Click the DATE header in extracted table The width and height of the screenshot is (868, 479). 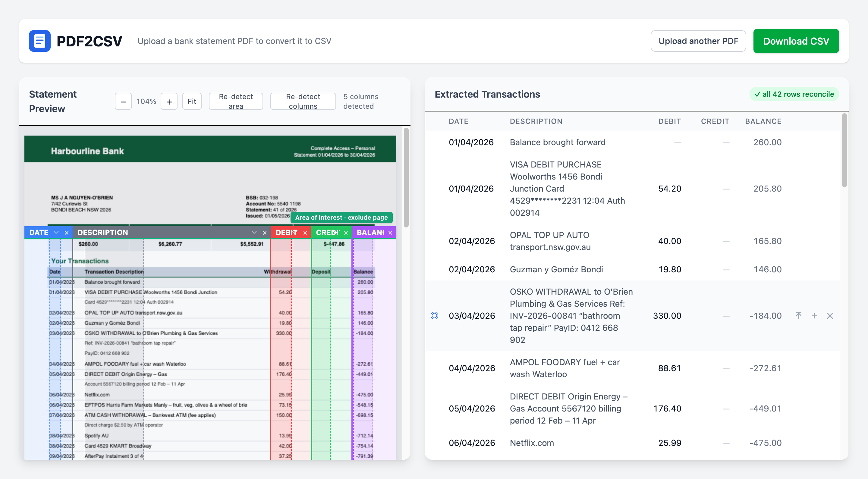(458, 121)
